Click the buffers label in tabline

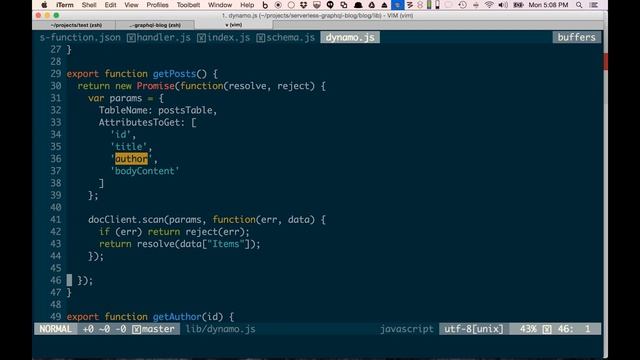tap(576, 38)
